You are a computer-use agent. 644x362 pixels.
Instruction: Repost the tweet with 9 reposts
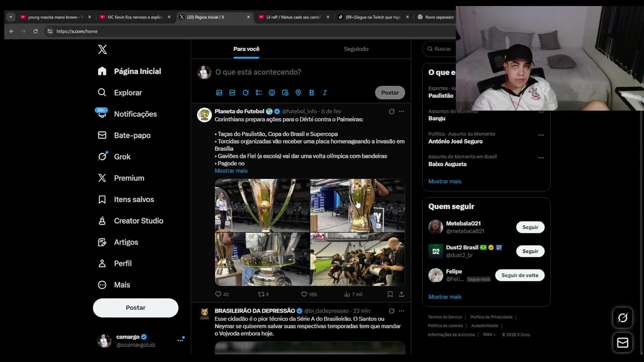[264, 294]
